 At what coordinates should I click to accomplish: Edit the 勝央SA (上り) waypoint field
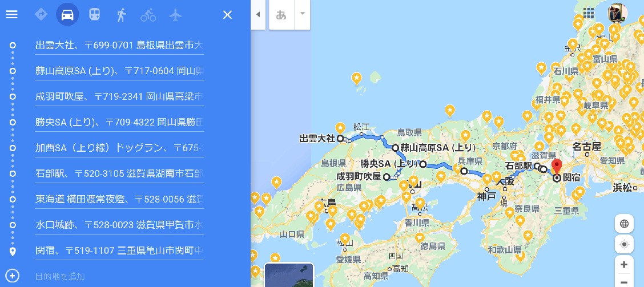119,122
